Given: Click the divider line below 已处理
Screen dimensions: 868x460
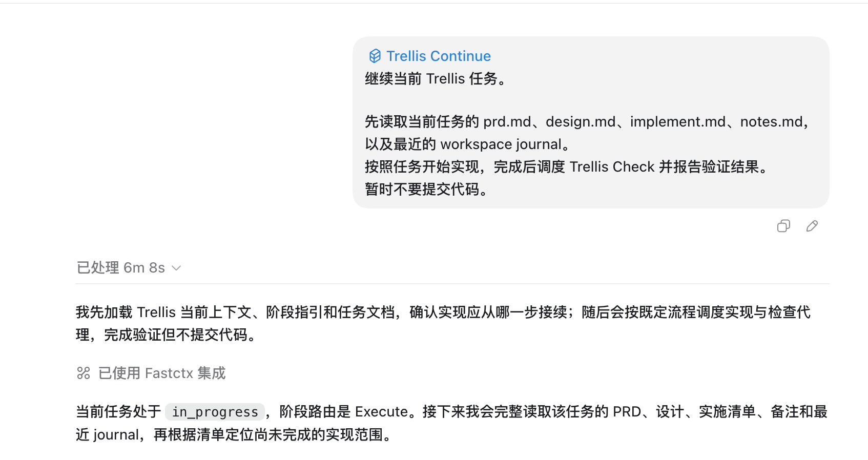Looking at the screenshot, I should tap(452, 284).
